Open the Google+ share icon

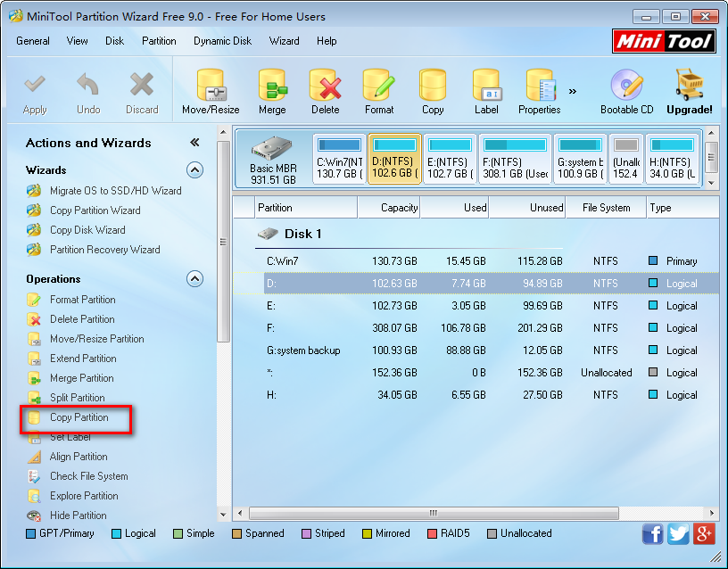point(704,533)
